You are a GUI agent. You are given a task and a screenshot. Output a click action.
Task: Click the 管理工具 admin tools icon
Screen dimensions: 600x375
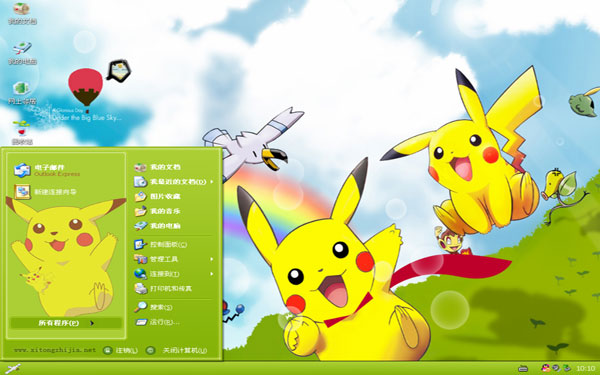pyautogui.click(x=140, y=259)
